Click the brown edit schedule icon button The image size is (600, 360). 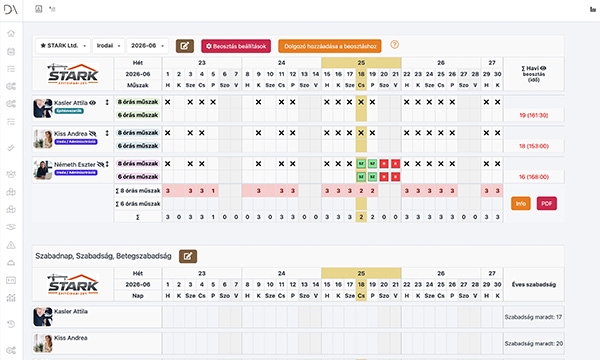point(185,46)
